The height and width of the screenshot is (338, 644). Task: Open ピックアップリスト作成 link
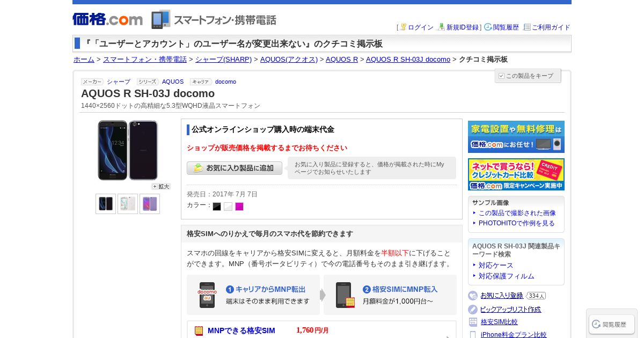(x=510, y=310)
